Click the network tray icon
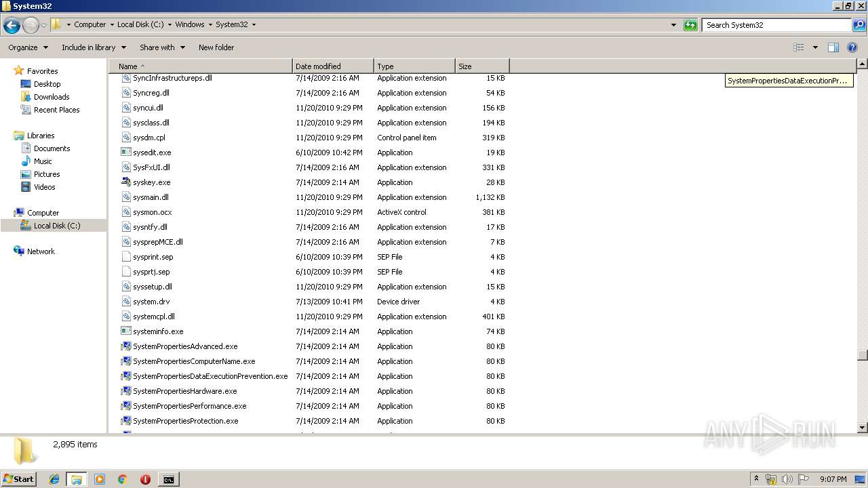The image size is (868, 488). coord(771,479)
